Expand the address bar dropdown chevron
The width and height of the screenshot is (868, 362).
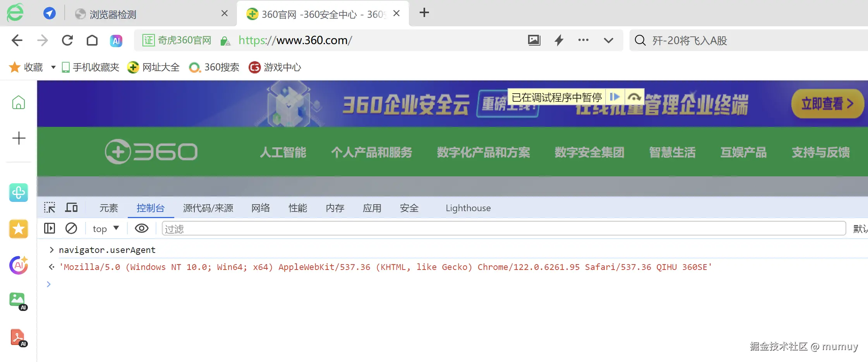[609, 40]
